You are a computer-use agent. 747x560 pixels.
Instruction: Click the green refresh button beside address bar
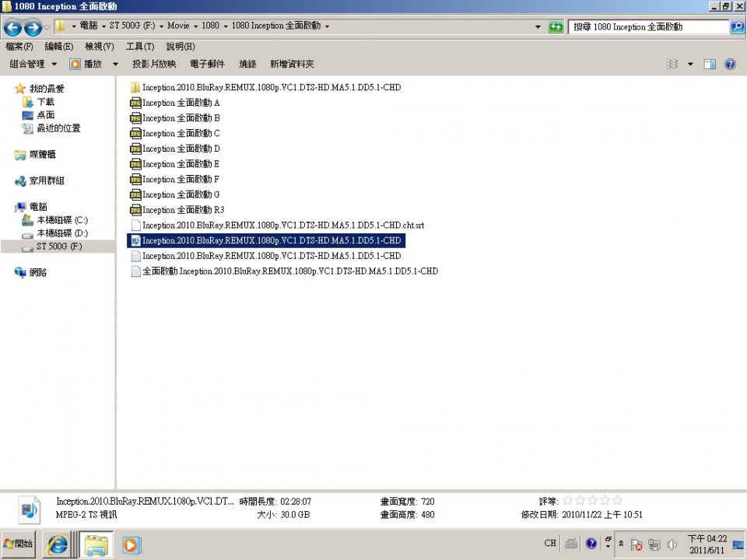[556, 26]
